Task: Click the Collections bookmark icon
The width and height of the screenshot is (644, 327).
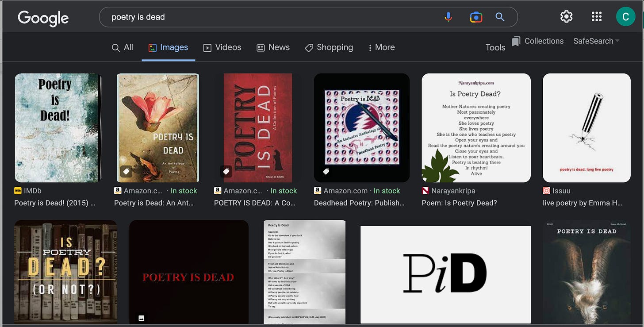Action: pyautogui.click(x=516, y=41)
